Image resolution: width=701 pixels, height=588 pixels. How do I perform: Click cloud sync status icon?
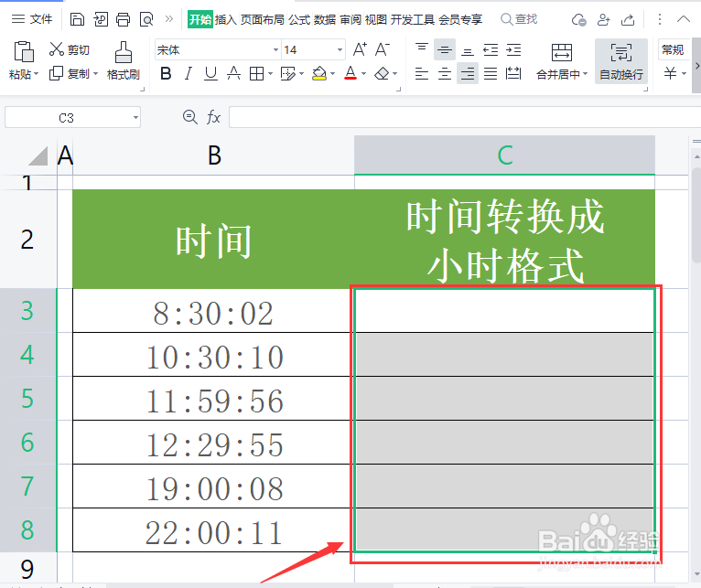coord(579,19)
